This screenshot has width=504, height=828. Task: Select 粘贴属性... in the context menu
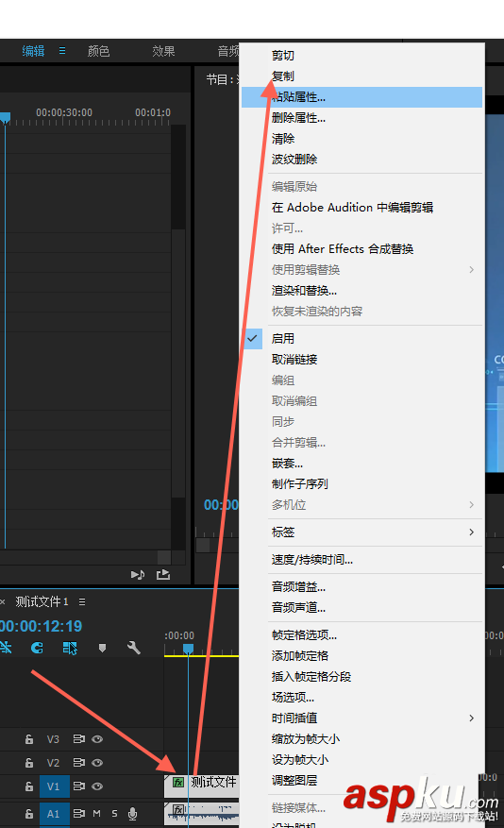[x=362, y=97]
